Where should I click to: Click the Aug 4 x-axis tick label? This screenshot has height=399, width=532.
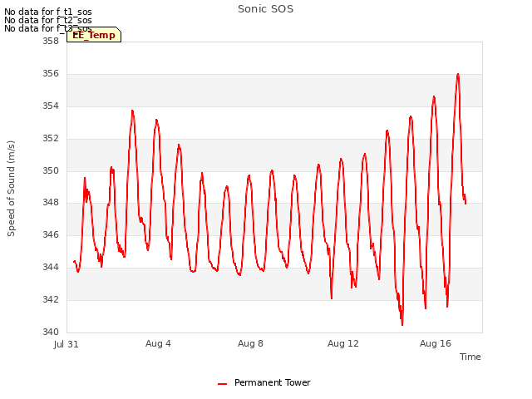tap(158, 343)
